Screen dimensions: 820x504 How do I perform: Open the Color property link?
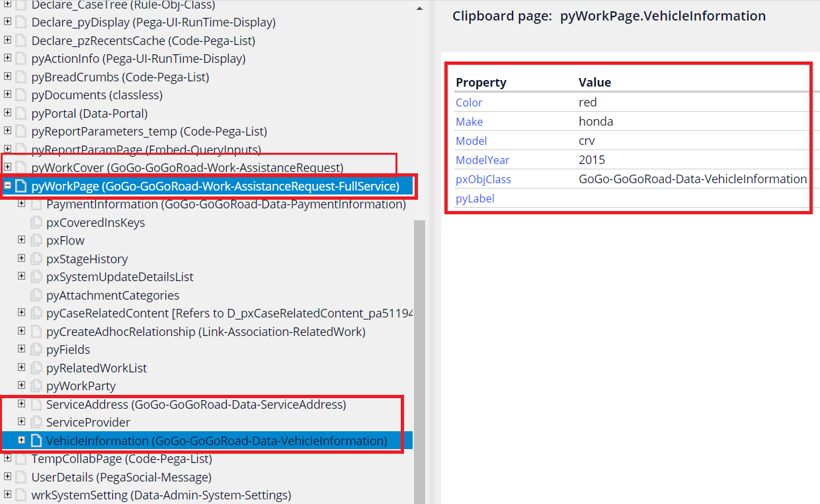[469, 103]
